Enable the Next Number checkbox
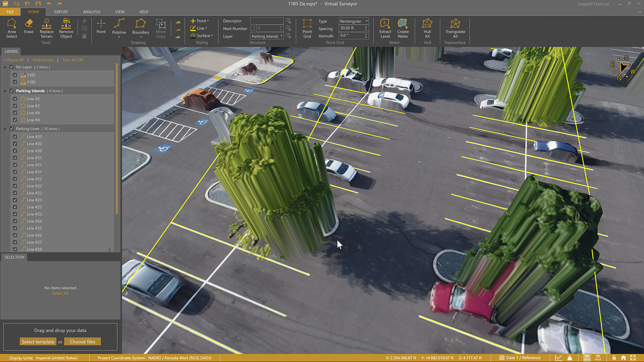The height and width of the screenshot is (362, 644). [x=253, y=28]
